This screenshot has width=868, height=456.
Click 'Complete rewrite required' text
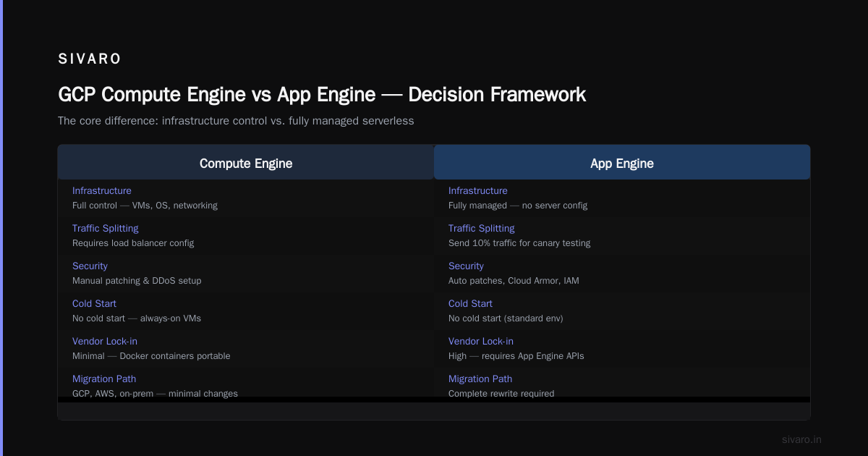pos(501,394)
